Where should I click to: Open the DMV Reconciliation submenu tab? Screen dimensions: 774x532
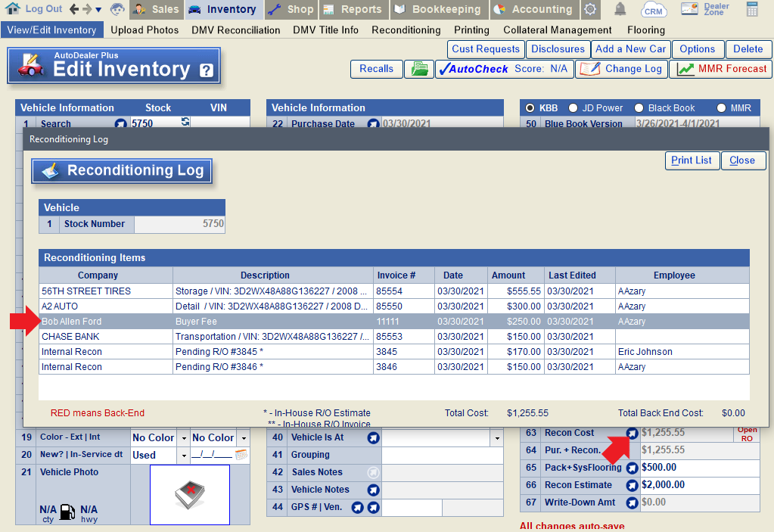pos(235,30)
